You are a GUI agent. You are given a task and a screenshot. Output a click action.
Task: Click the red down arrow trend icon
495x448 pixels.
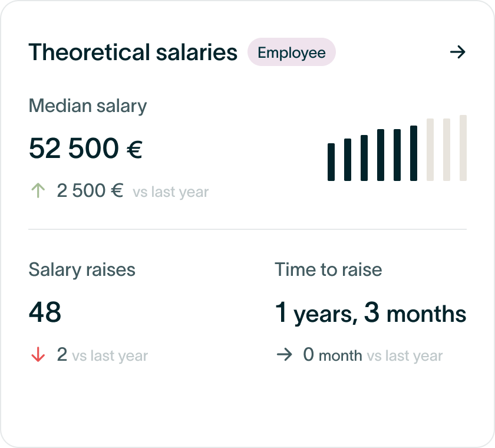point(38,354)
